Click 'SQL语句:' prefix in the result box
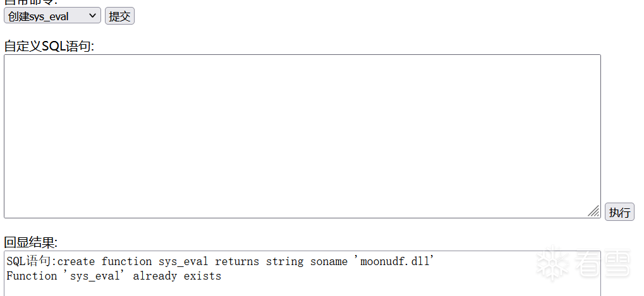Viewport: 644px width, 296px height. click(x=32, y=261)
